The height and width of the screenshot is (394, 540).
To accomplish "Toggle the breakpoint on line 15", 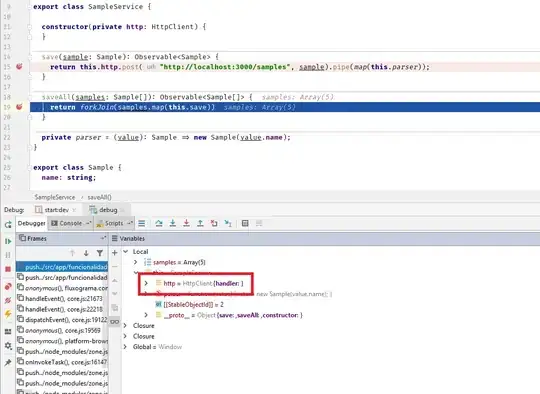I will [x=19, y=66].
